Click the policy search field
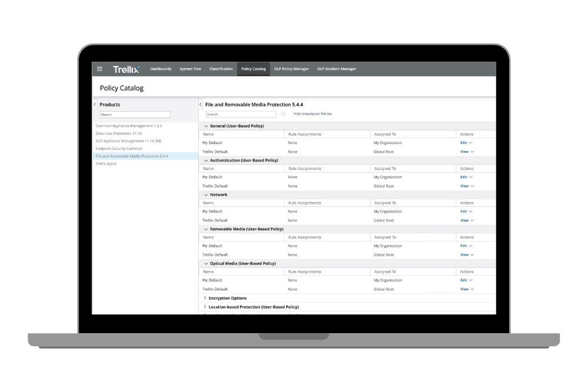Screen dimensions: 588x392 [240, 114]
